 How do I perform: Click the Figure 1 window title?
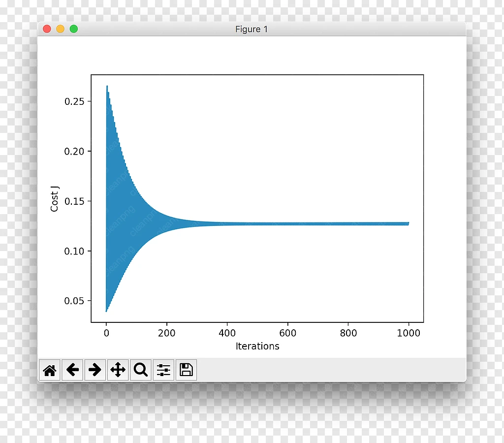[x=252, y=29]
